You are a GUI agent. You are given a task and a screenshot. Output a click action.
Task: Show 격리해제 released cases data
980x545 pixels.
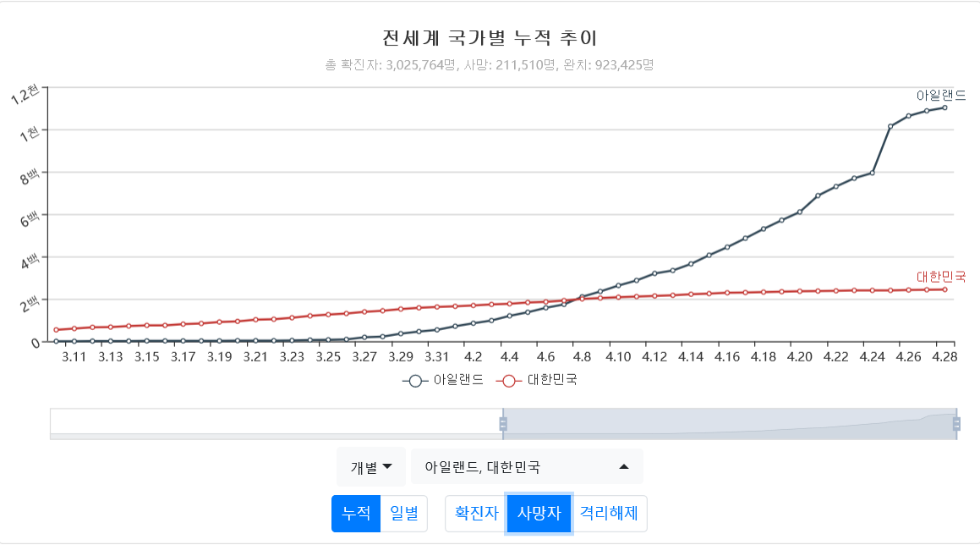point(609,513)
